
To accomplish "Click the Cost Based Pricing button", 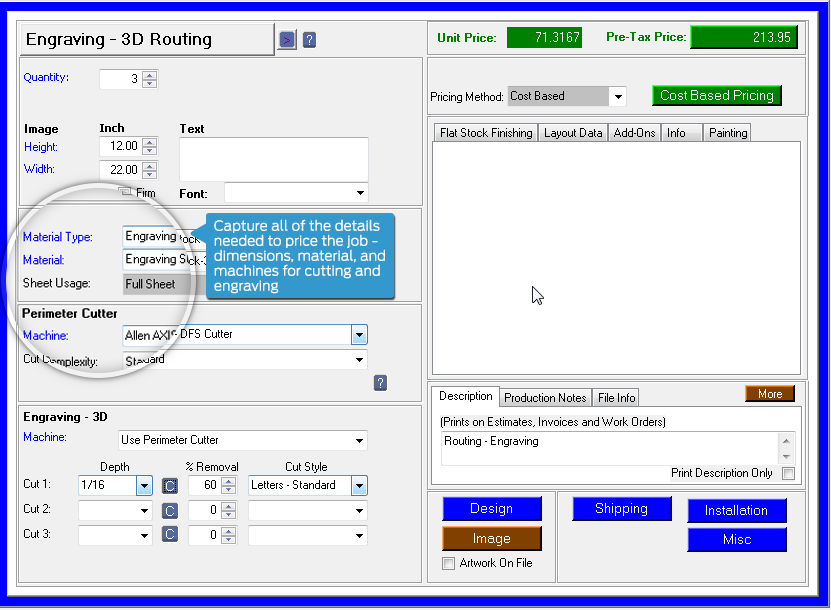I will 716,96.
